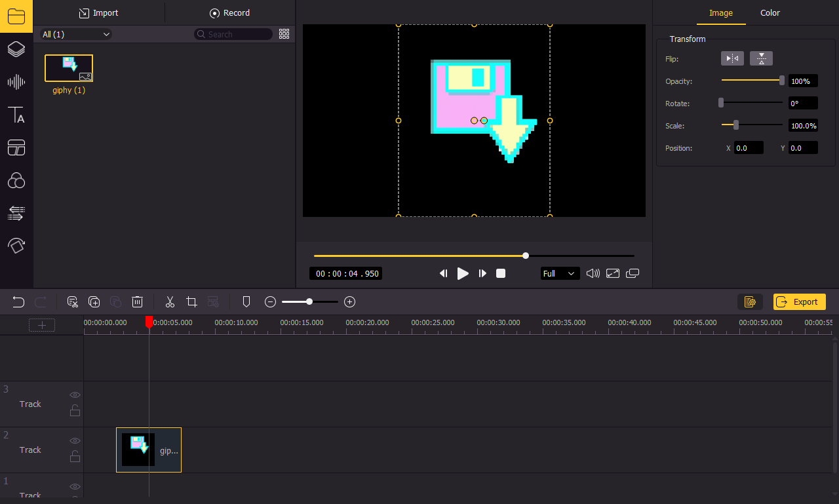Viewport: 839px width, 504px height.
Task: Open the Media folder sidebar icon
Action: pyautogui.click(x=16, y=16)
